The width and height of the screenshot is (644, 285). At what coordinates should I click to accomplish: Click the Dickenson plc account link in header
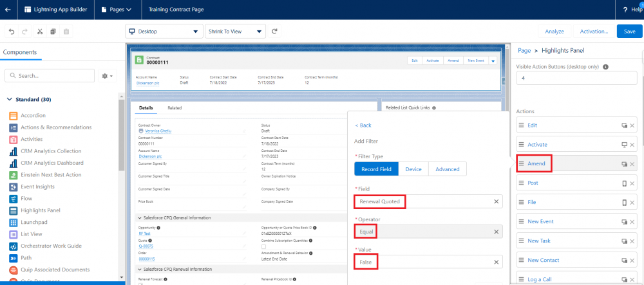point(148,83)
